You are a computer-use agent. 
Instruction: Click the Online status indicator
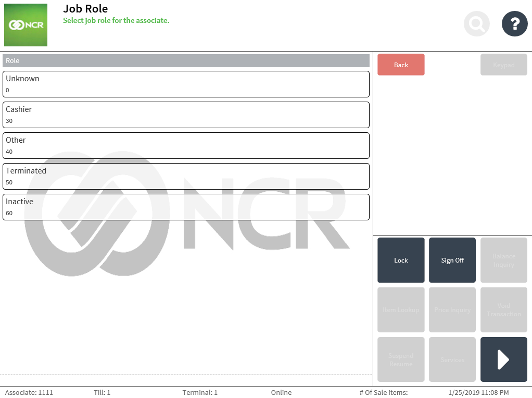pos(281,392)
